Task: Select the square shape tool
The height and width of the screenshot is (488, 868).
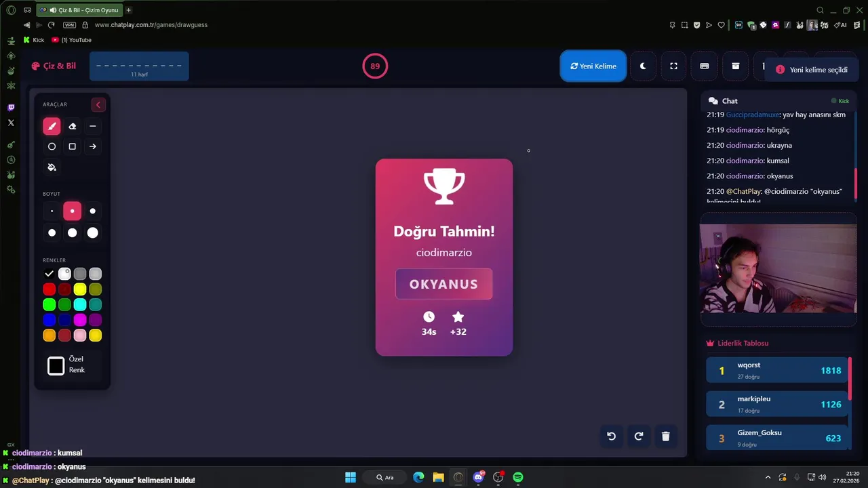Action: pyautogui.click(x=73, y=146)
